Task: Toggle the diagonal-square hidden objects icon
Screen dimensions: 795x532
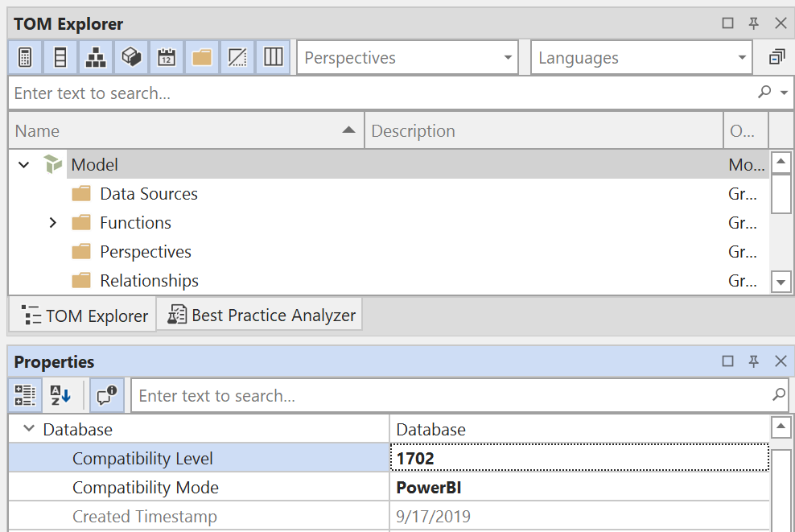Action: point(237,58)
